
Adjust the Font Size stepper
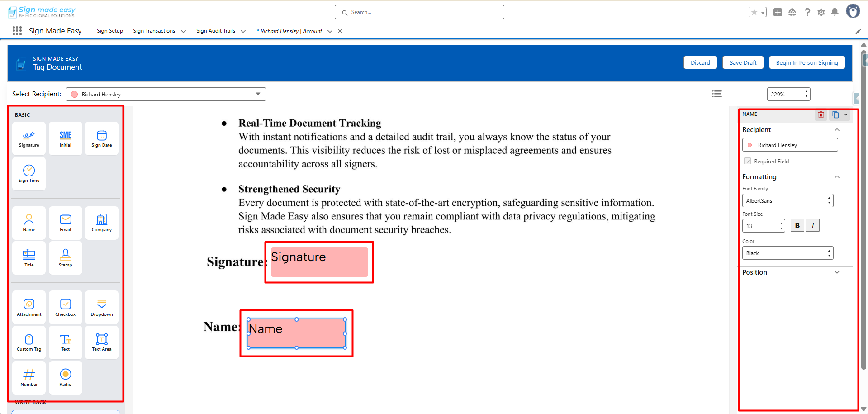pos(781,225)
